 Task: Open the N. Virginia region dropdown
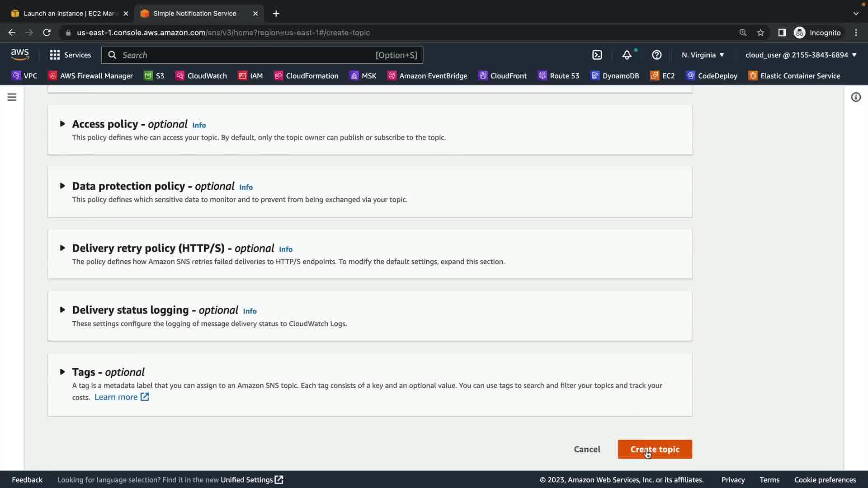coord(703,55)
